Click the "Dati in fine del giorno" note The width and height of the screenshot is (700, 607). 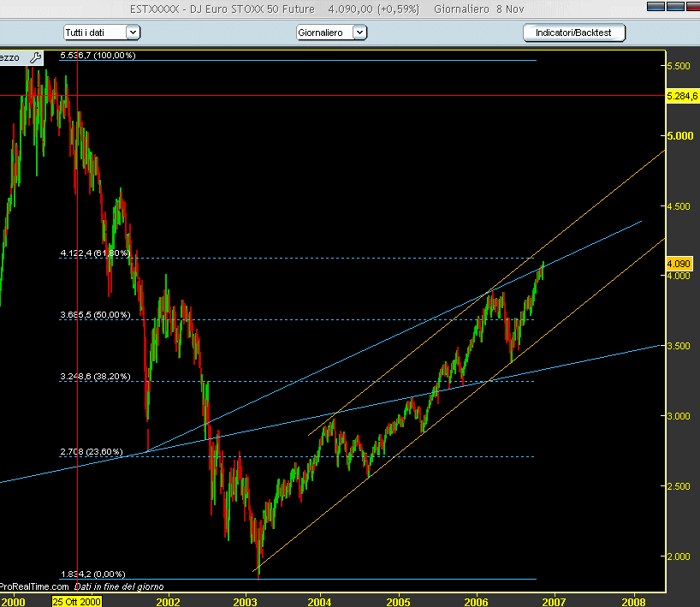tap(119, 586)
